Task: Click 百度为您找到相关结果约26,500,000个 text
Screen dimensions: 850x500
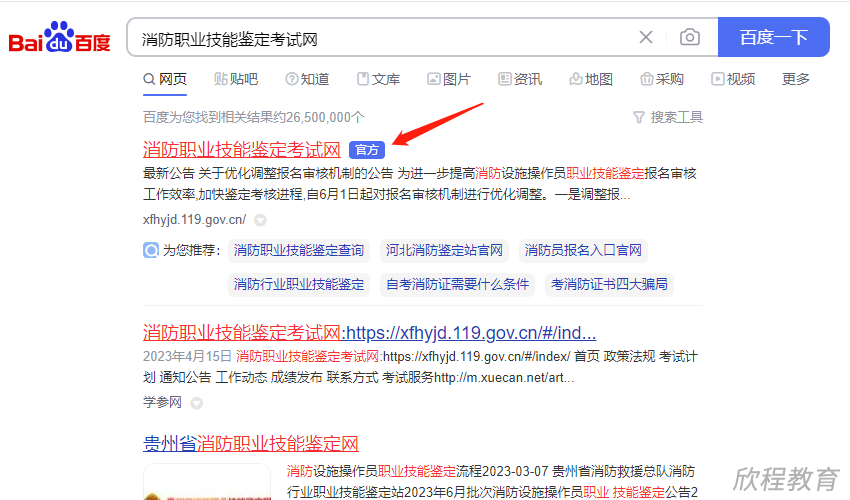Action: click(254, 117)
